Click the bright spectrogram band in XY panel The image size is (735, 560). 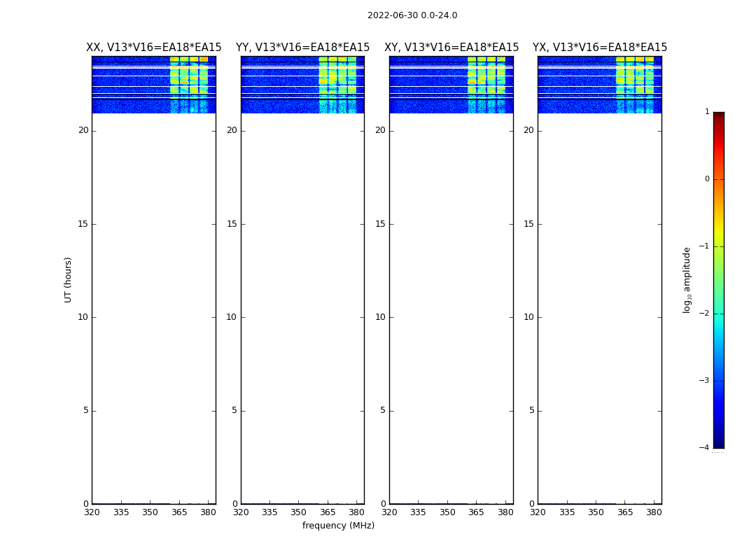[x=486, y=85]
